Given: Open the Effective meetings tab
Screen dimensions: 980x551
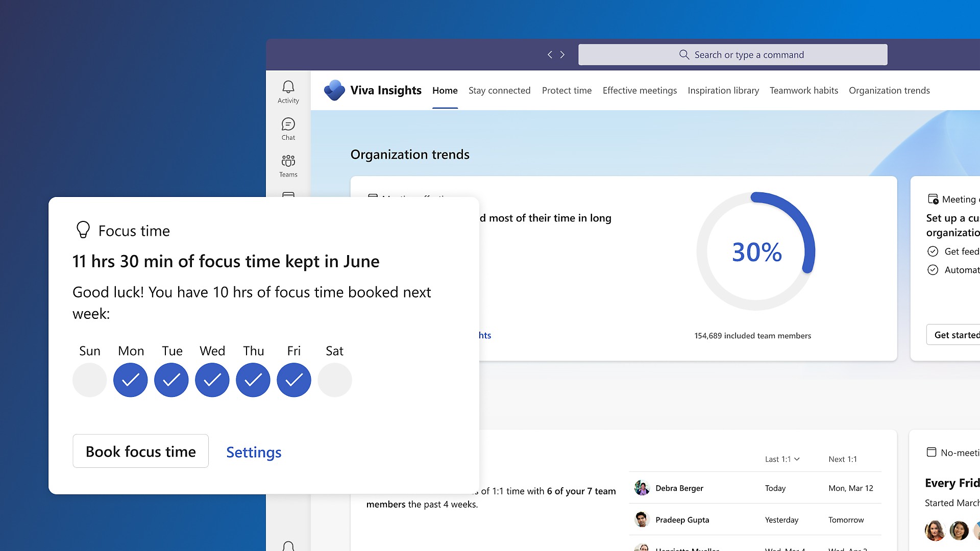Looking at the screenshot, I should coord(640,90).
